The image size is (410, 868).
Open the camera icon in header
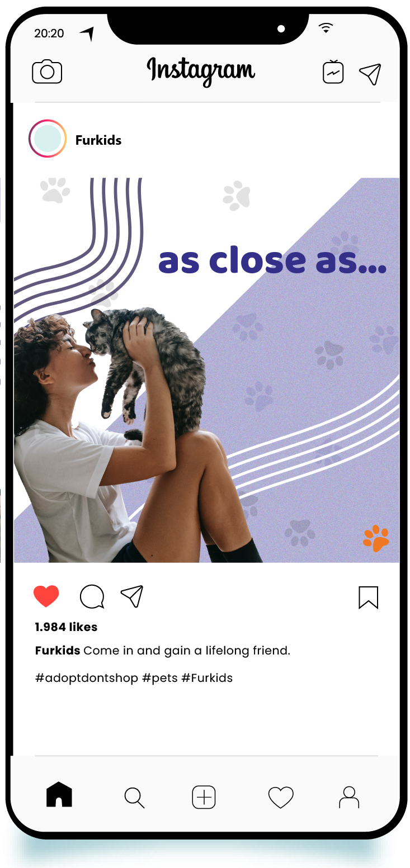click(x=47, y=72)
